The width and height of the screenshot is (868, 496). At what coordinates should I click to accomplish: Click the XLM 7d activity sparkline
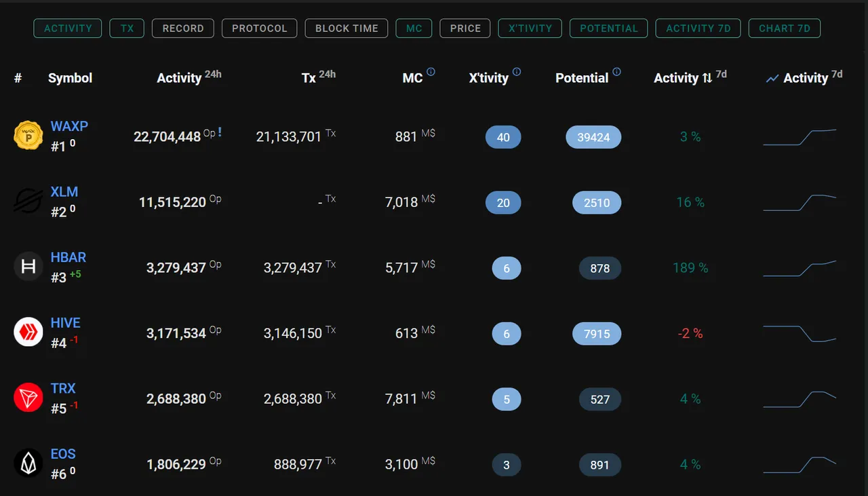click(800, 203)
